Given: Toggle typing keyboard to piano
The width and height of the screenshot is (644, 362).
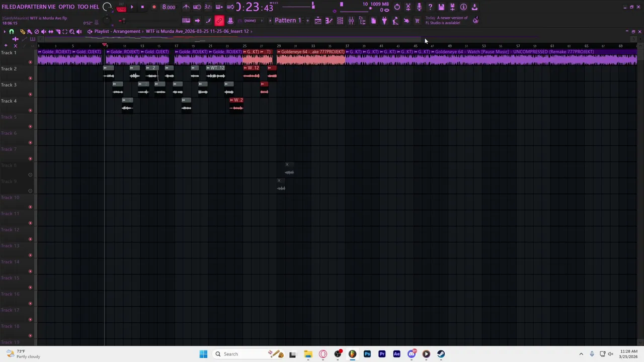Looking at the screenshot, I should [x=186, y=21].
